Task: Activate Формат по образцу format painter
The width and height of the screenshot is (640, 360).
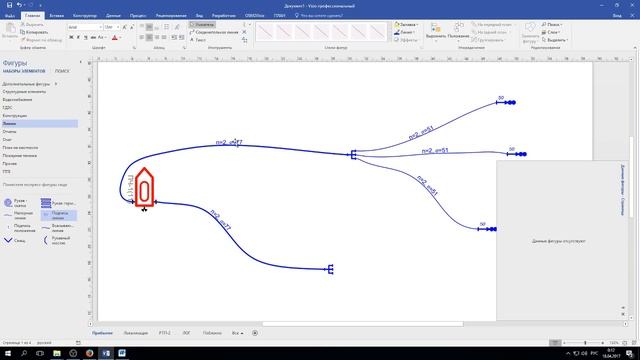Action: (x=41, y=40)
